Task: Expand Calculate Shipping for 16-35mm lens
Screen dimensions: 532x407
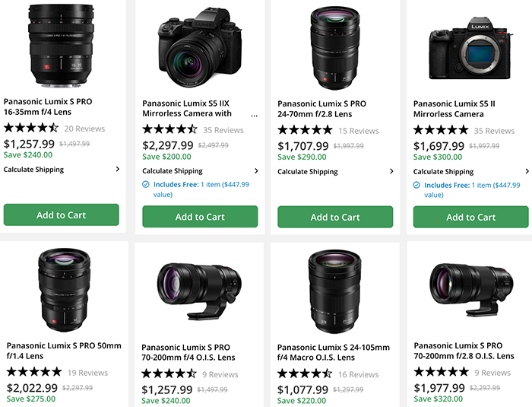Action: [62, 170]
